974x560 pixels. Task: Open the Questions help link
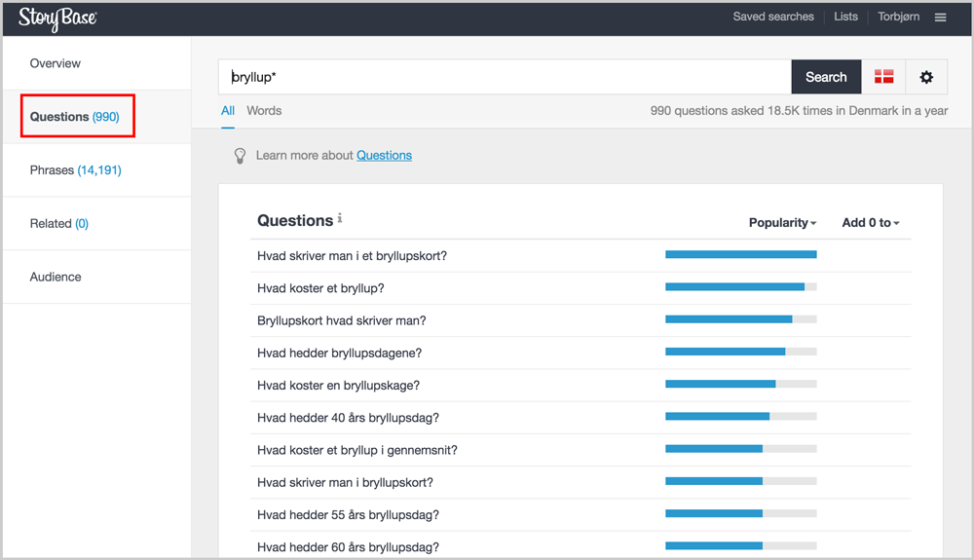[x=384, y=155]
